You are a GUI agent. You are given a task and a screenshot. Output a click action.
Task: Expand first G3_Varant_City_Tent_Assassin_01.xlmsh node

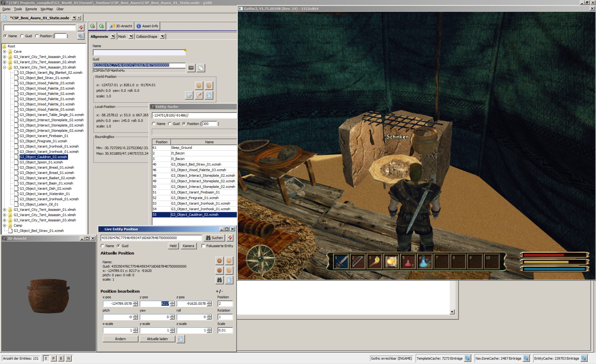click(5, 57)
